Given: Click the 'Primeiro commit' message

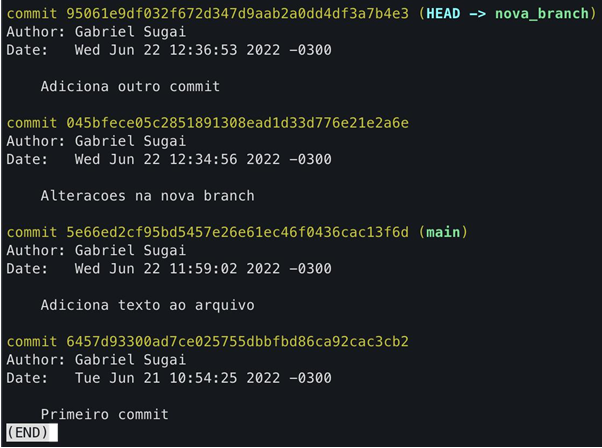Looking at the screenshot, I should [104, 414].
